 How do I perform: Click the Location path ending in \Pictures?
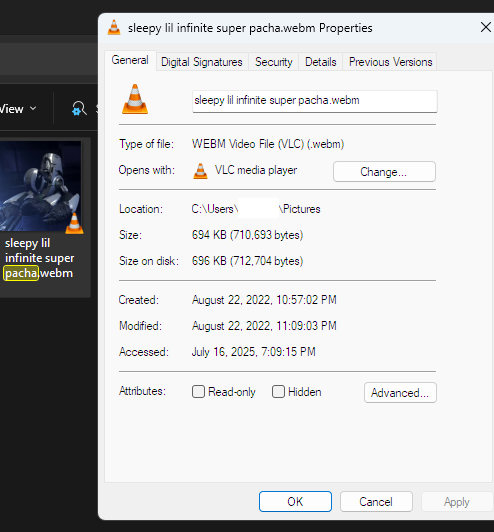256,209
